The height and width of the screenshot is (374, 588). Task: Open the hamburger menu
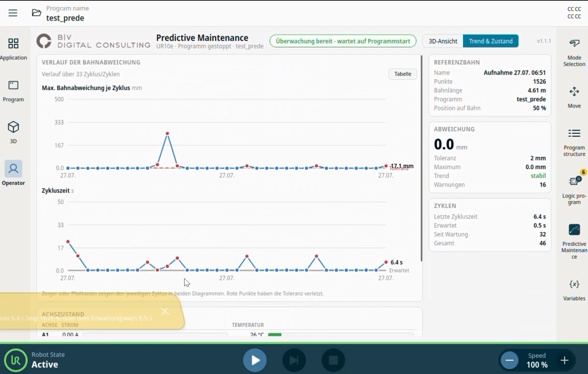pos(13,13)
